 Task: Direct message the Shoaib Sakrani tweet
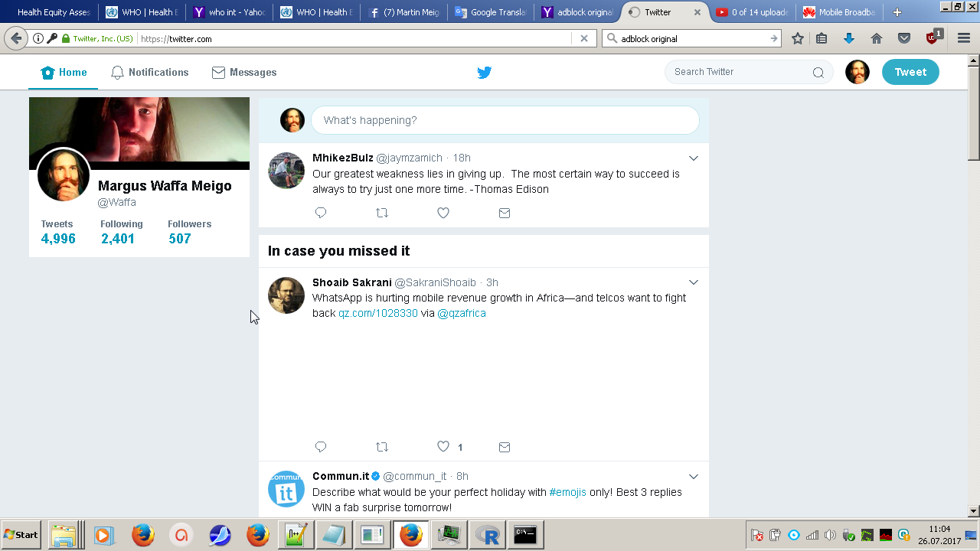coord(505,447)
